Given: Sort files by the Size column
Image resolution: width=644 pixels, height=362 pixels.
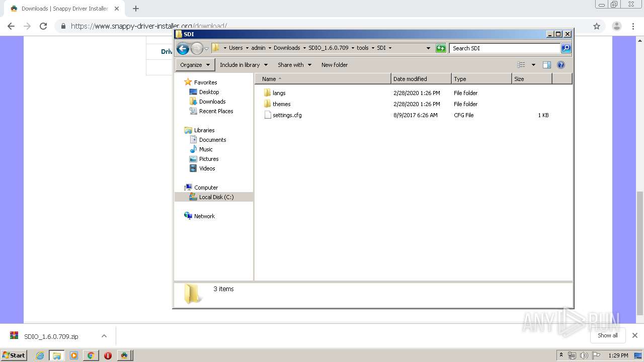Looking at the screenshot, I should click(532, 79).
